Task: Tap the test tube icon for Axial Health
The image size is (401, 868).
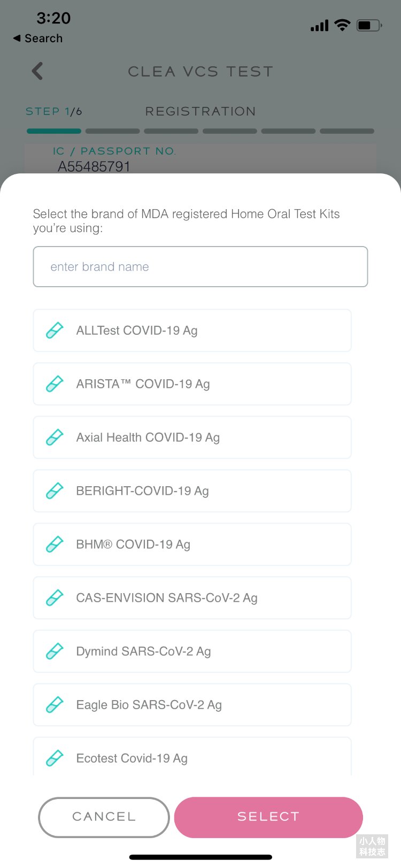Action: (55, 437)
